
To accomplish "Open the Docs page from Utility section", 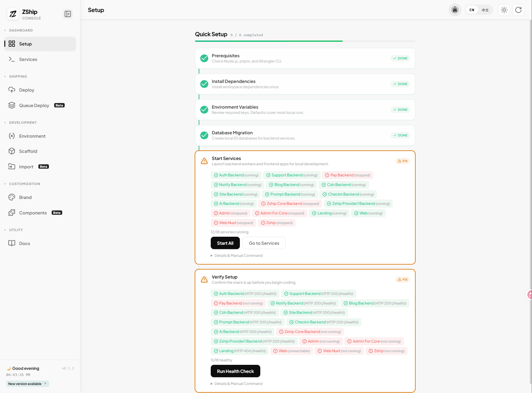I will (x=24, y=243).
